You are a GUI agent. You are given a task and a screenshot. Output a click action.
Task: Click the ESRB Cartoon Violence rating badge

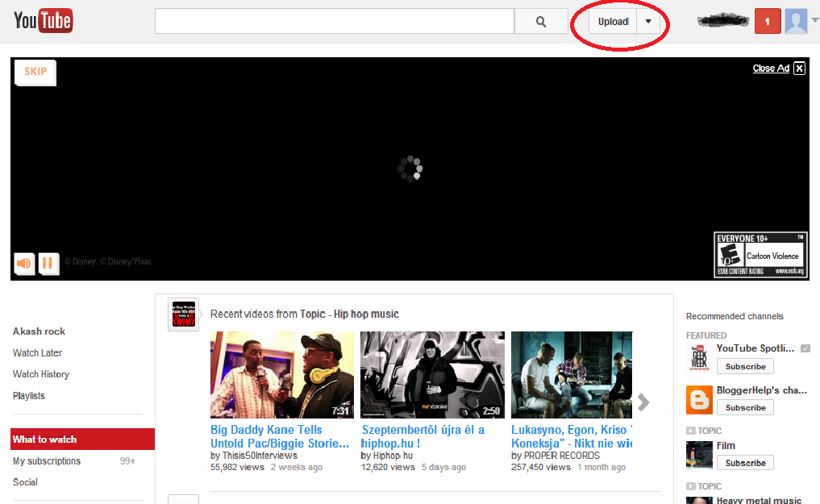click(x=760, y=255)
